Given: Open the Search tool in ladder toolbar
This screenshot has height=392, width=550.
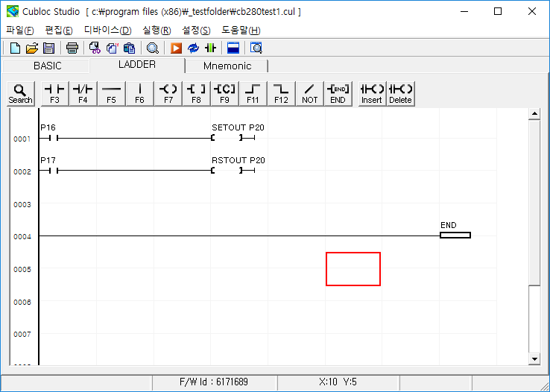Looking at the screenshot, I should click(x=20, y=92).
